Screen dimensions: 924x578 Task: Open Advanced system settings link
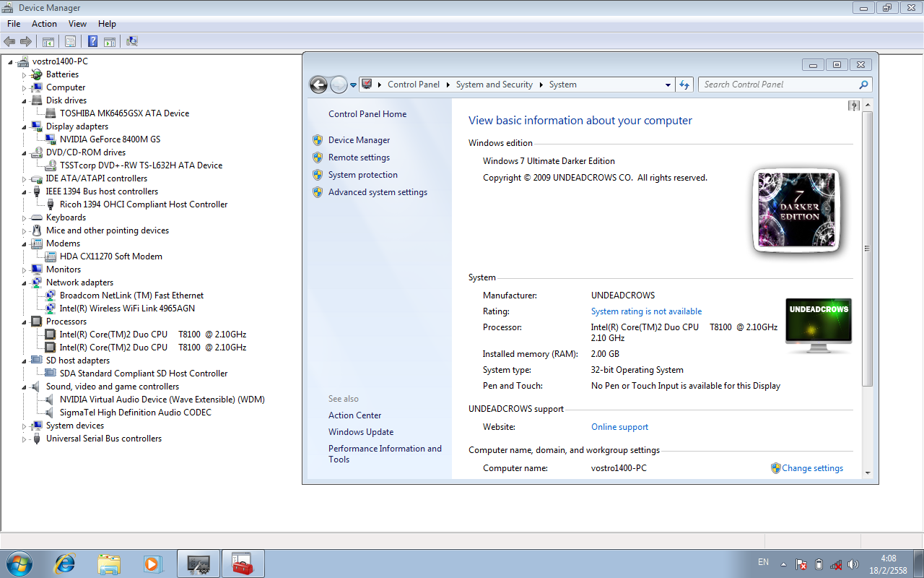pos(378,192)
